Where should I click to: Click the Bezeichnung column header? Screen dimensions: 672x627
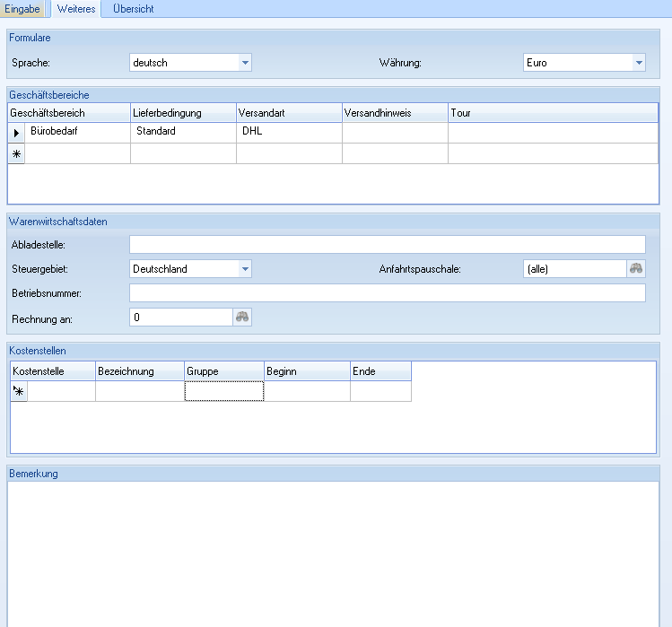[x=139, y=371]
